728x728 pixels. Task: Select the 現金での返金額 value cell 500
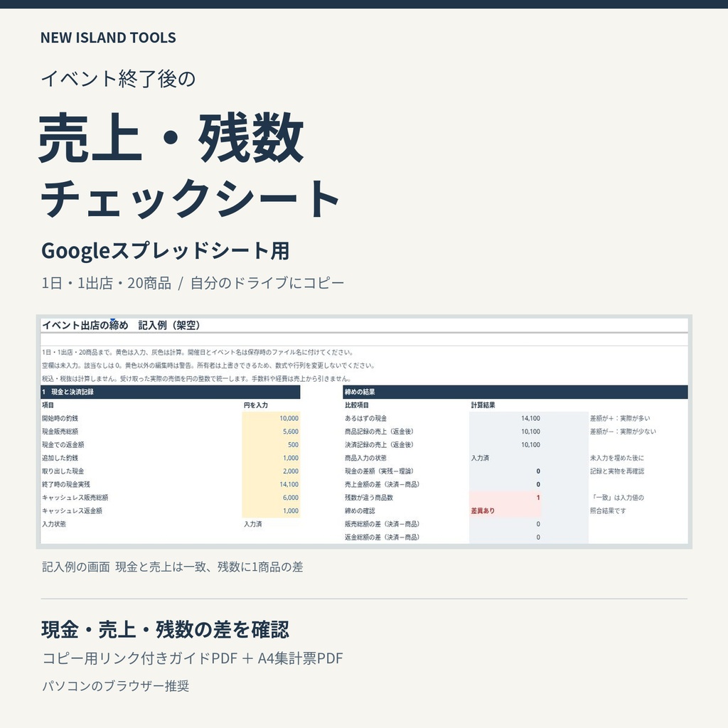[271, 445]
